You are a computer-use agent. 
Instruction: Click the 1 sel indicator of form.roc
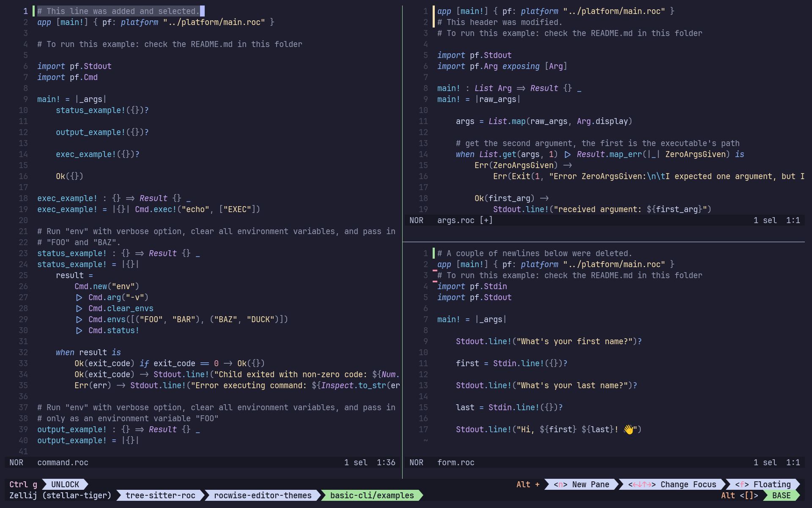tap(765, 462)
